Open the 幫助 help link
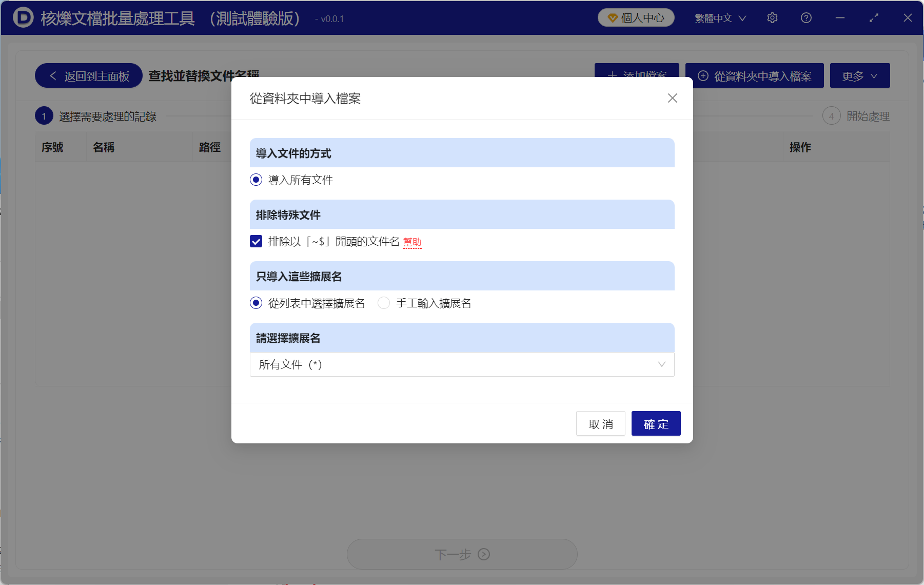This screenshot has width=924, height=585. click(412, 242)
